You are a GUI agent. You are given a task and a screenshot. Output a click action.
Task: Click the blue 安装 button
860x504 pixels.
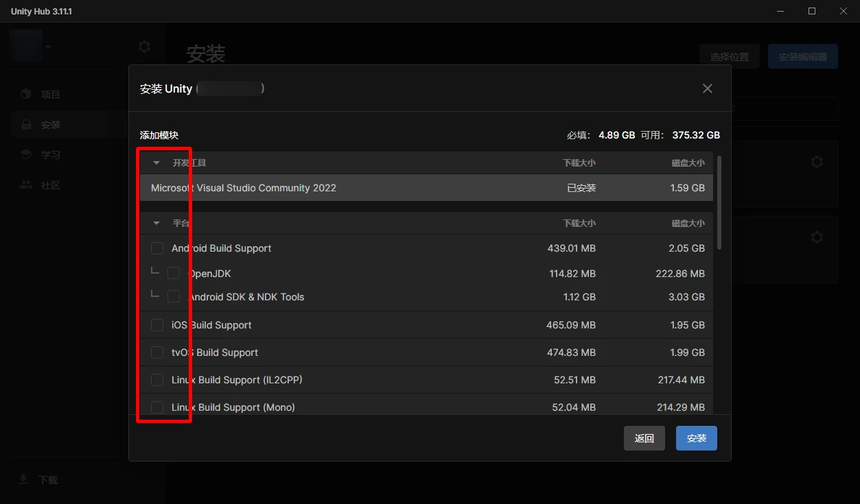pos(697,438)
